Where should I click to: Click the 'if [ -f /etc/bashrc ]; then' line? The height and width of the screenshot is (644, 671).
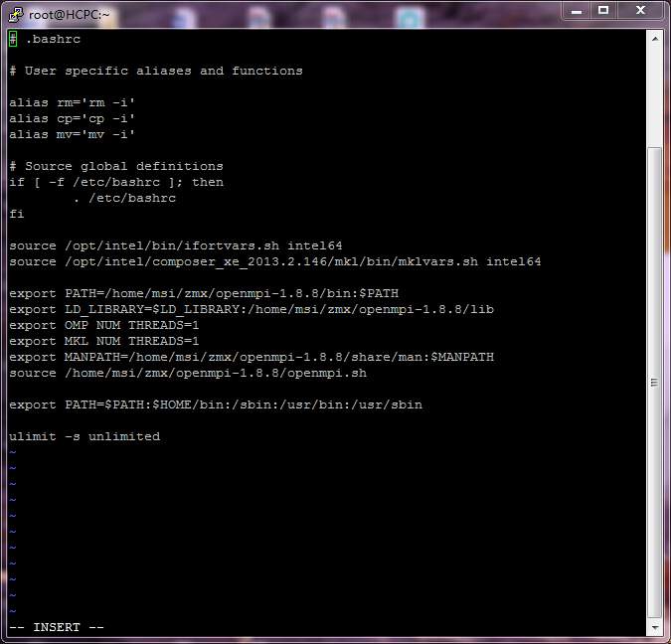coord(116,182)
